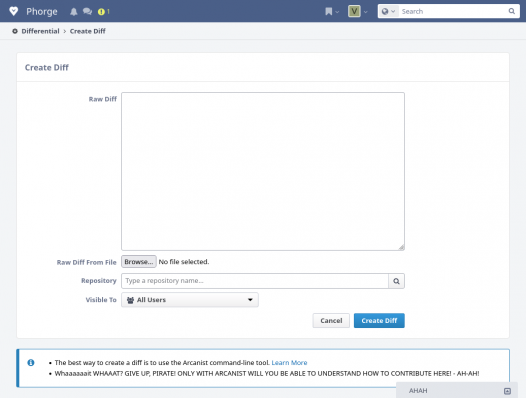This screenshot has height=398, width=526.
Task: Click the Create Diff breadcrumb item
Action: pyautogui.click(x=88, y=31)
